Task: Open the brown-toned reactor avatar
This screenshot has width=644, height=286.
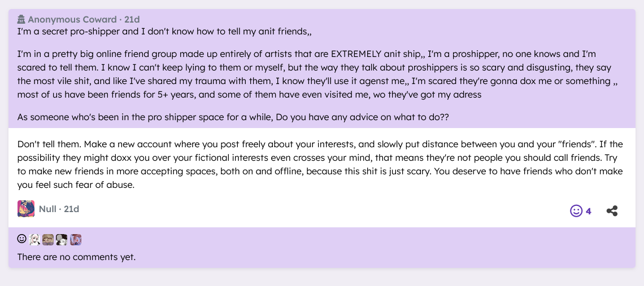Action: [48, 239]
